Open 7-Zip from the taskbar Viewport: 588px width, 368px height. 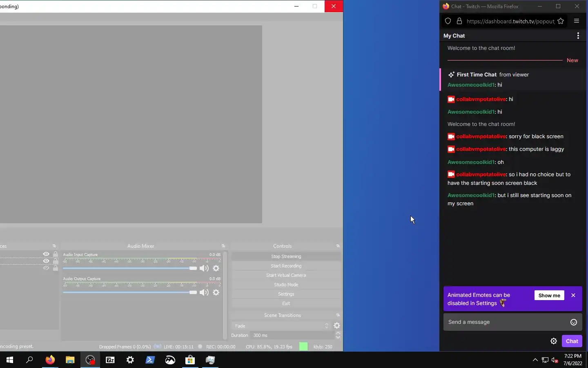click(110, 360)
